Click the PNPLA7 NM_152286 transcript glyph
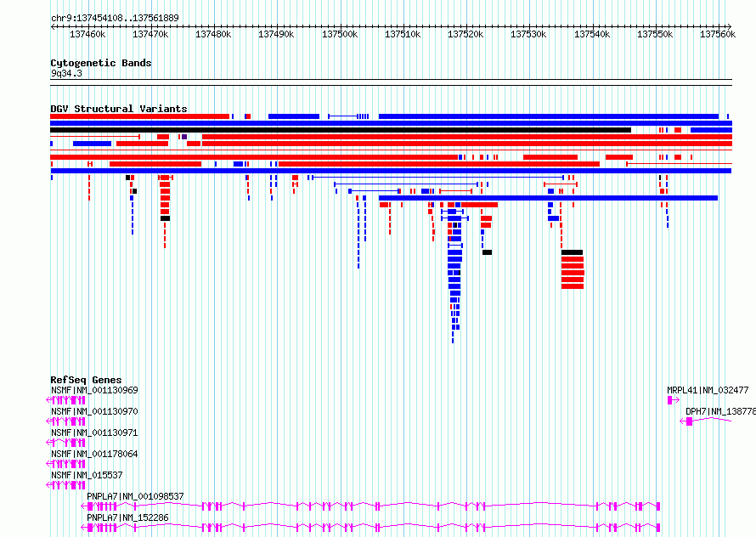This screenshot has width=756, height=537. pos(370,528)
